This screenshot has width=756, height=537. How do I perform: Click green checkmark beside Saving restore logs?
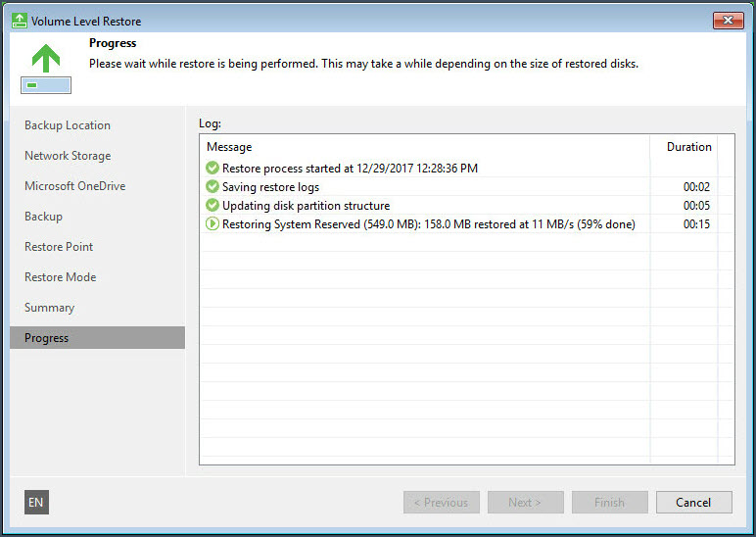213,187
